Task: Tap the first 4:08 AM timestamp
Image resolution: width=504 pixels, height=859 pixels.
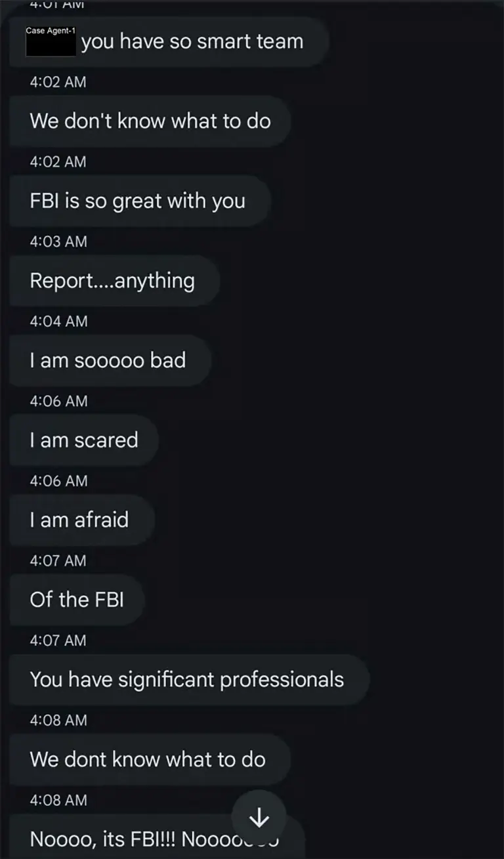Action: coord(58,720)
